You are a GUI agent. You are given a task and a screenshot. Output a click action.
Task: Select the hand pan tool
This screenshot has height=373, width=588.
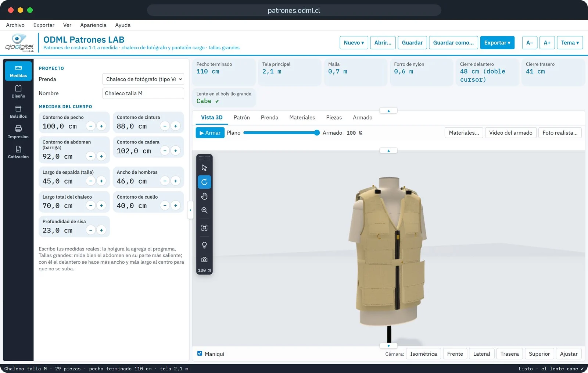point(204,196)
